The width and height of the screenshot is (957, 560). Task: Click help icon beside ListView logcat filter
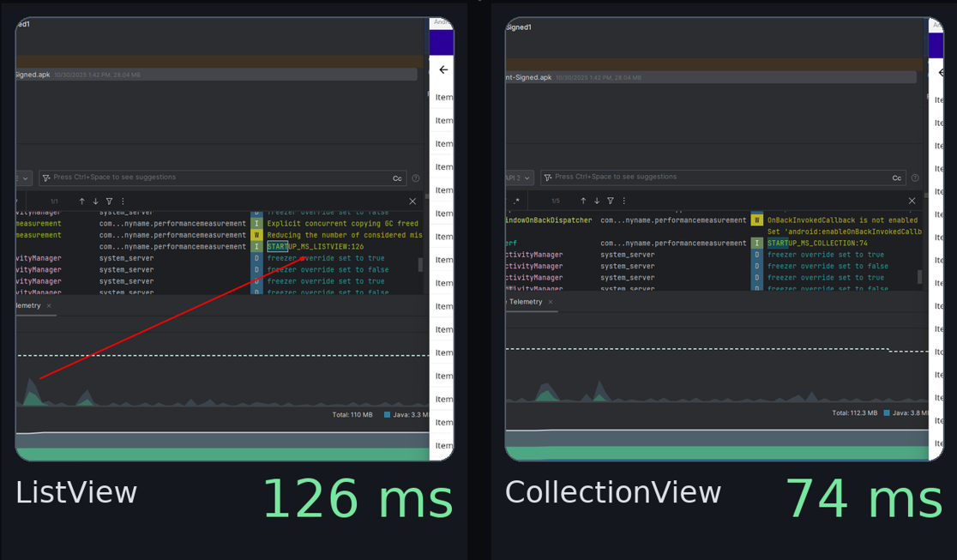416,178
